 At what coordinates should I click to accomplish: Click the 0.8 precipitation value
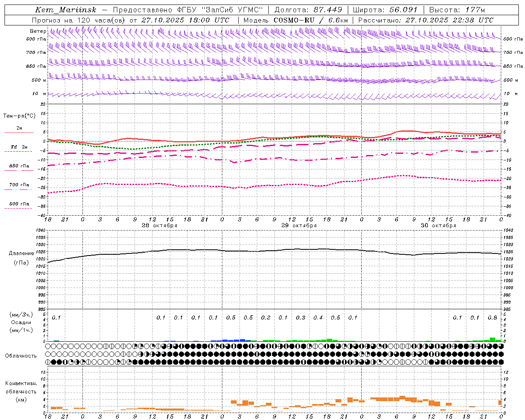tap(492, 317)
